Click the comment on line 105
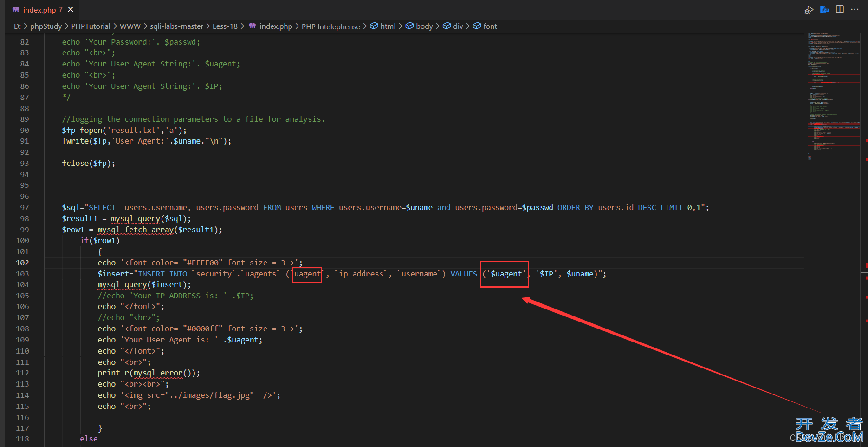Viewport: 868px width, 447px height. coord(175,296)
